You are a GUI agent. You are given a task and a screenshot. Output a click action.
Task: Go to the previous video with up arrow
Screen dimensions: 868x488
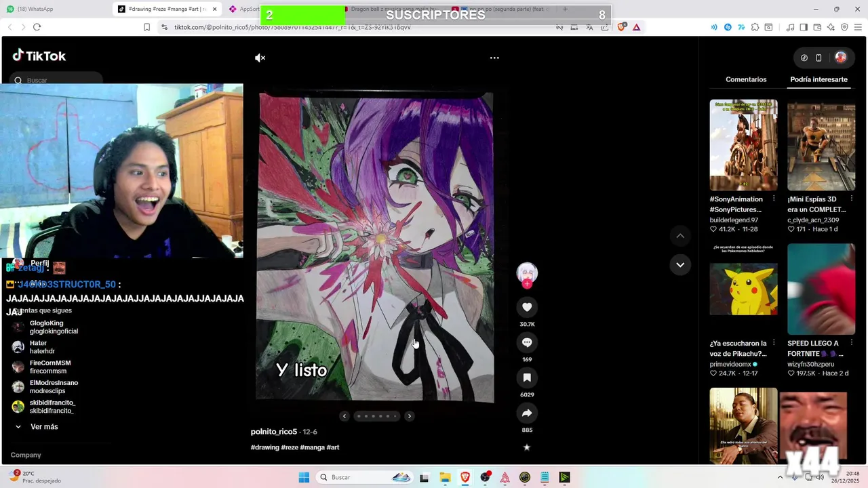[680, 236]
